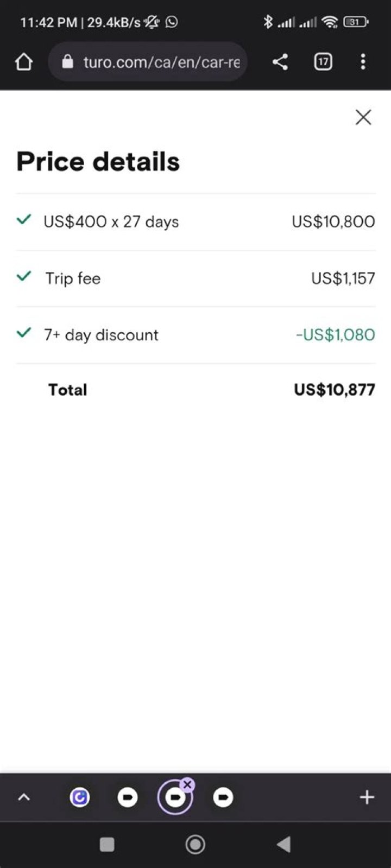Expand the tab group strip with up chevron
Image resolution: width=391 pixels, height=868 pixels.
(24, 797)
